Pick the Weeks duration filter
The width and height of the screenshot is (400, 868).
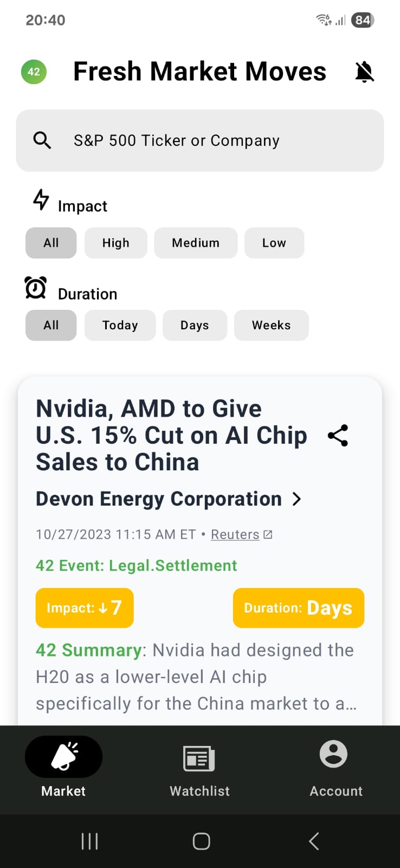[x=271, y=325]
